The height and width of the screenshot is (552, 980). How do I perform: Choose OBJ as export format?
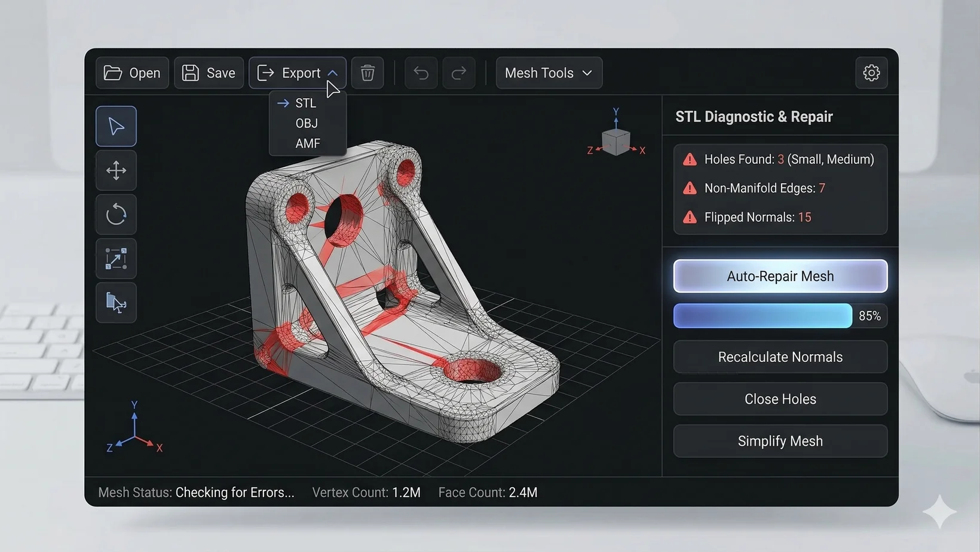pos(307,123)
